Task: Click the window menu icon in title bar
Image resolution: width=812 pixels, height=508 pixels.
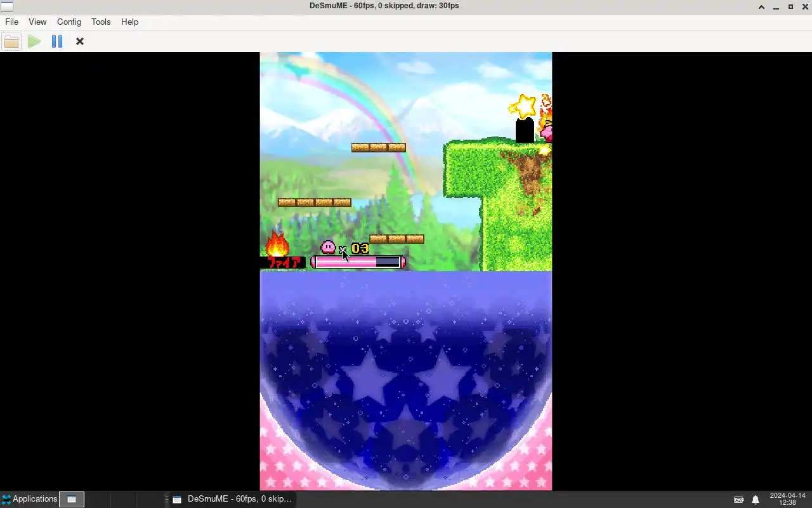Action: 6,6
